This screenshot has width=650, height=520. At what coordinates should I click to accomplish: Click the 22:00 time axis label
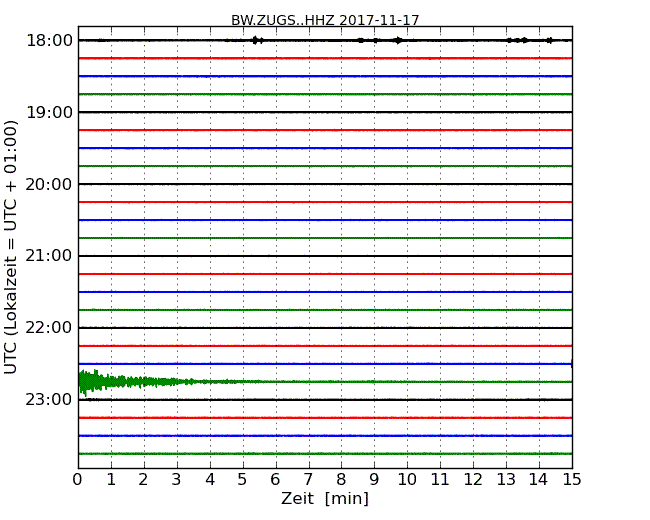click(49, 328)
